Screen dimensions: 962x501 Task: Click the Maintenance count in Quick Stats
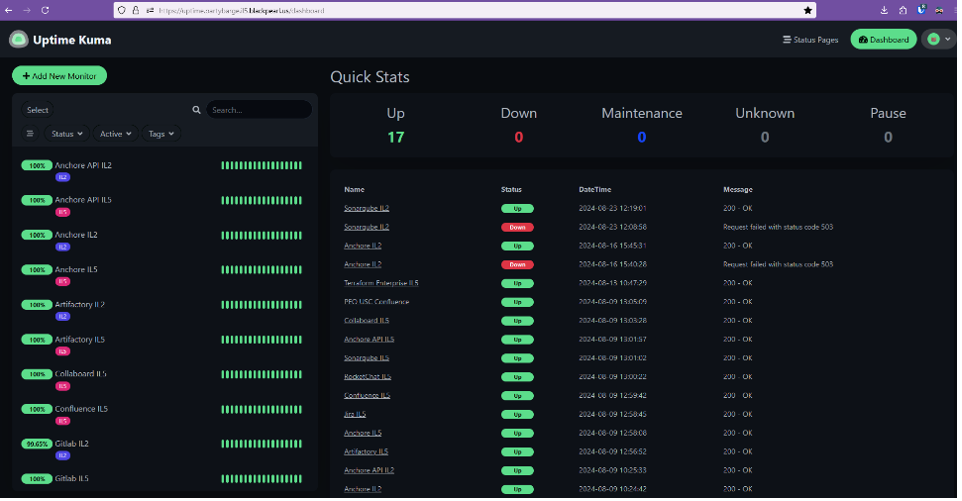pos(642,137)
